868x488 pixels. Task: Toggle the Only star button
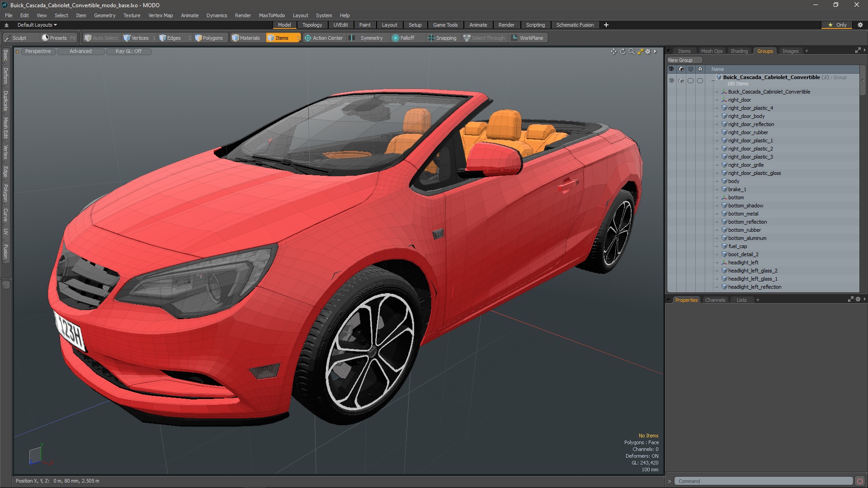[x=837, y=25]
